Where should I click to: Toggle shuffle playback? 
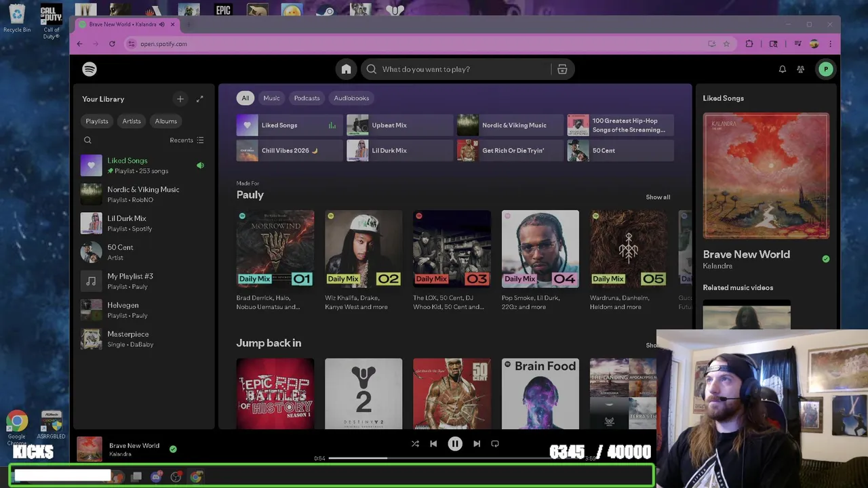[x=415, y=444]
